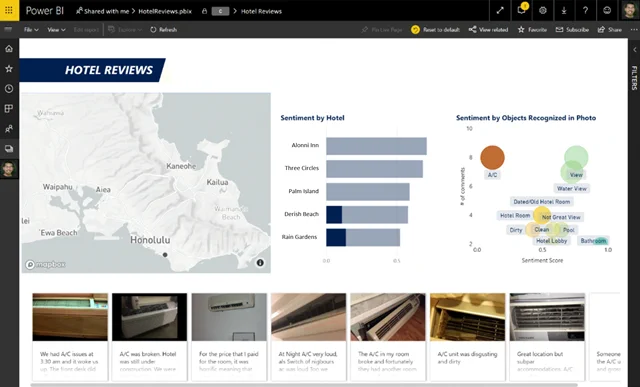
Task: Click Hotel Reviews breadcrumb
Action: click(261, 11)
